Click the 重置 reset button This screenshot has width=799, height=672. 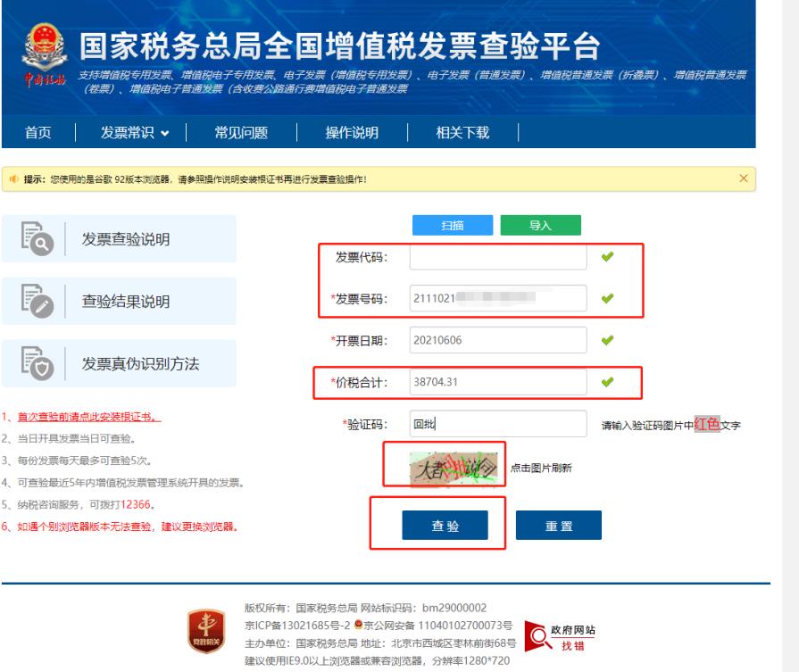click(x=558, y=526)
